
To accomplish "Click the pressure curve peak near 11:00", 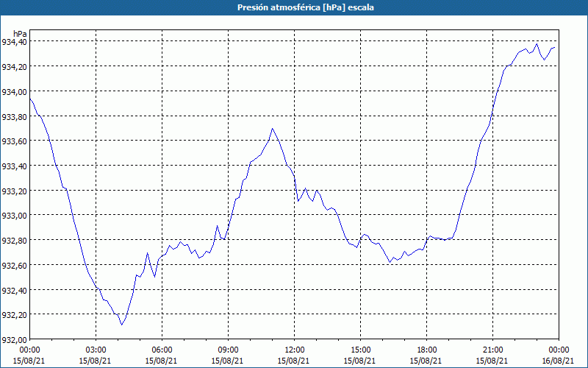I will pyautogui.click(x=272, y=129).
